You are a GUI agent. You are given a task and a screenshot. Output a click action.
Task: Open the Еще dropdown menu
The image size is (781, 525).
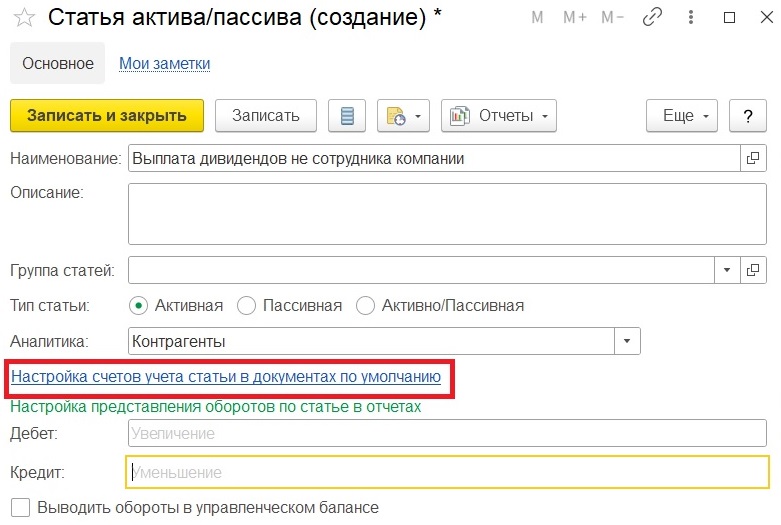click(x=682, y=116)
